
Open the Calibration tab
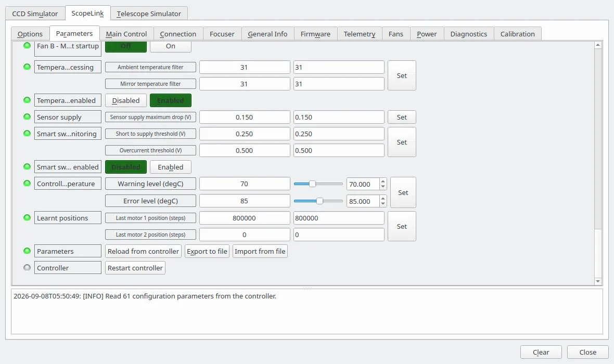[x=518, y=34]
